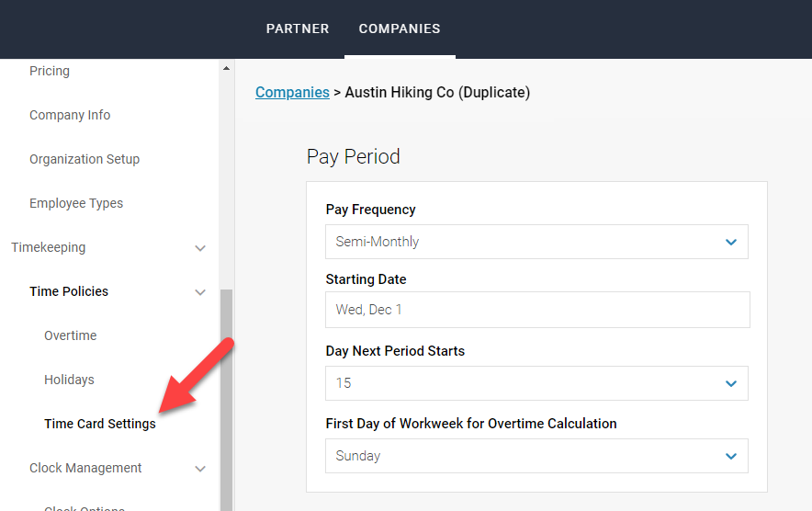Image resolution: width=812 pixels, height=511 pixels.
Task: Open Company Info in the sidebar
Action: (x=70, y=115)
